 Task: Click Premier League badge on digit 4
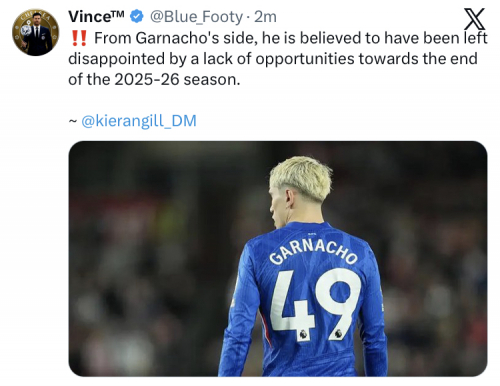(303, 334)
